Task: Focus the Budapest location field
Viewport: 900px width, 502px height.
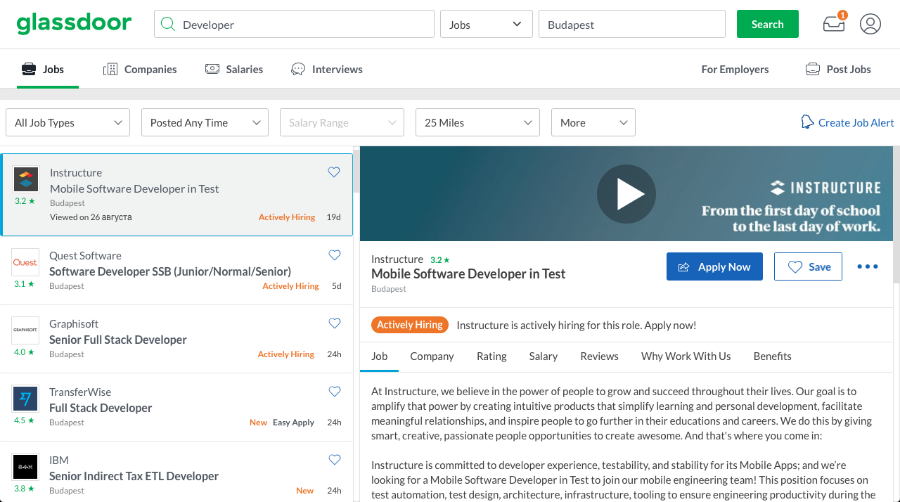Action: click(632, 25)
